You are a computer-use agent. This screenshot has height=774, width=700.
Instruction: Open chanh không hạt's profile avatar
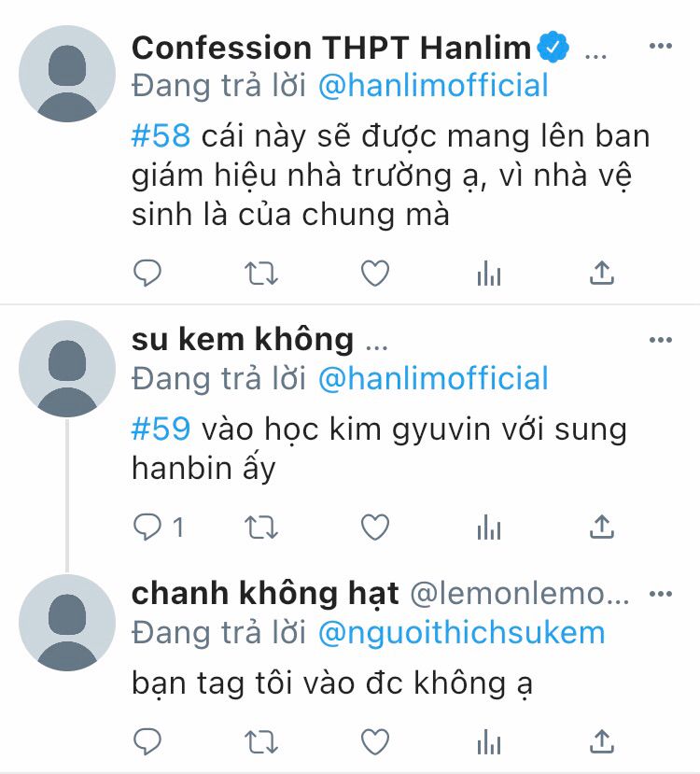point(67,623)
